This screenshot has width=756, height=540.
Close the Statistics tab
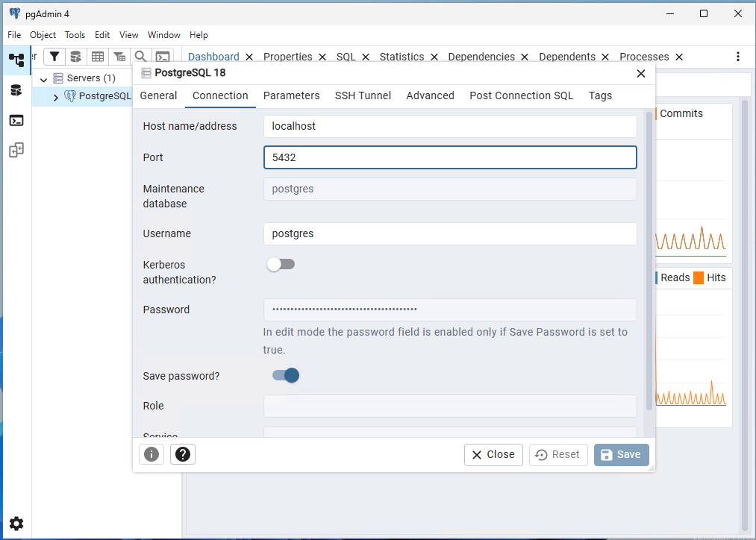click(434, 57)
